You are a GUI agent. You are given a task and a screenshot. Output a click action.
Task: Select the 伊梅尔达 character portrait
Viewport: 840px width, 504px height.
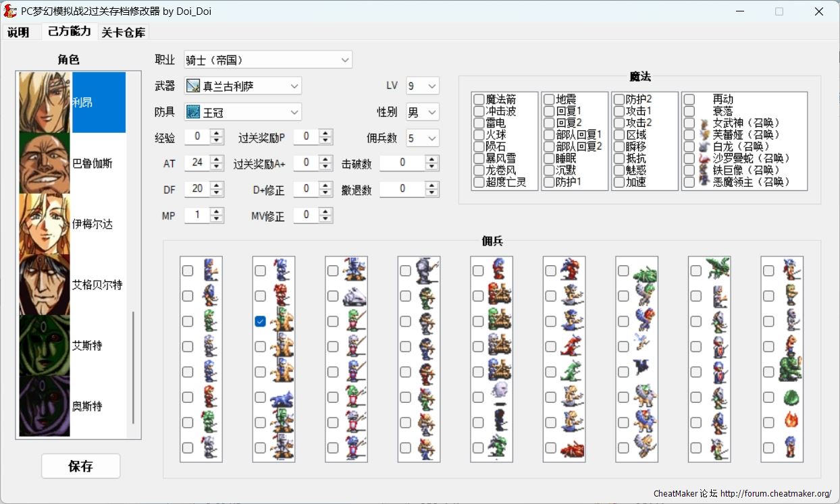[x=45, y=224]
